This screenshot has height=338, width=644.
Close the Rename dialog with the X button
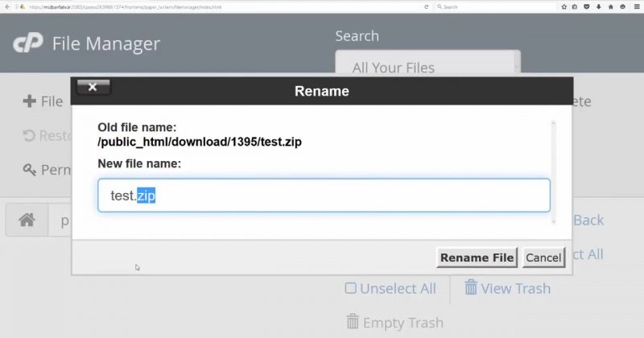(x=93, y=87)
